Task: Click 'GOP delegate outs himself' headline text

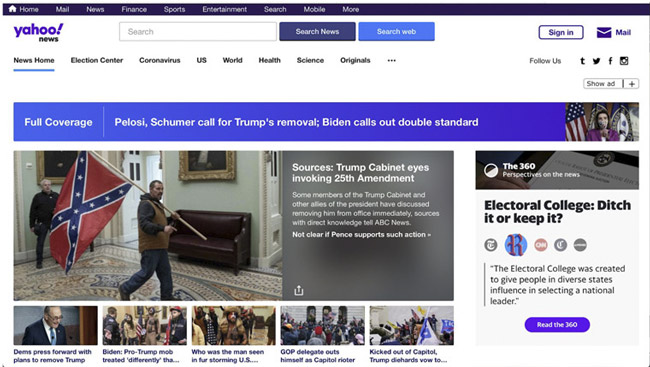Action: tap(318, 356)
